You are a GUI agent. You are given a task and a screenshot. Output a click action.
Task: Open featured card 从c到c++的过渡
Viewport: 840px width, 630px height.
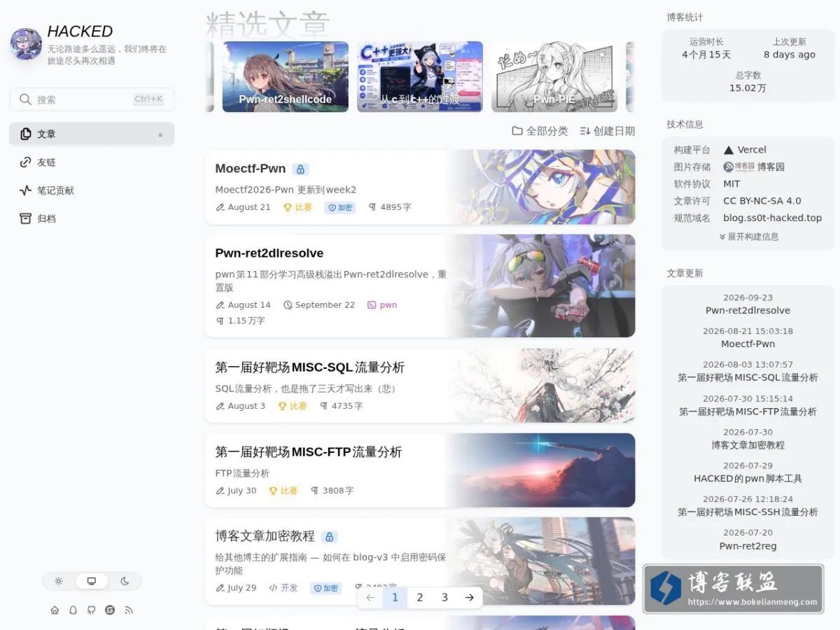420,76
